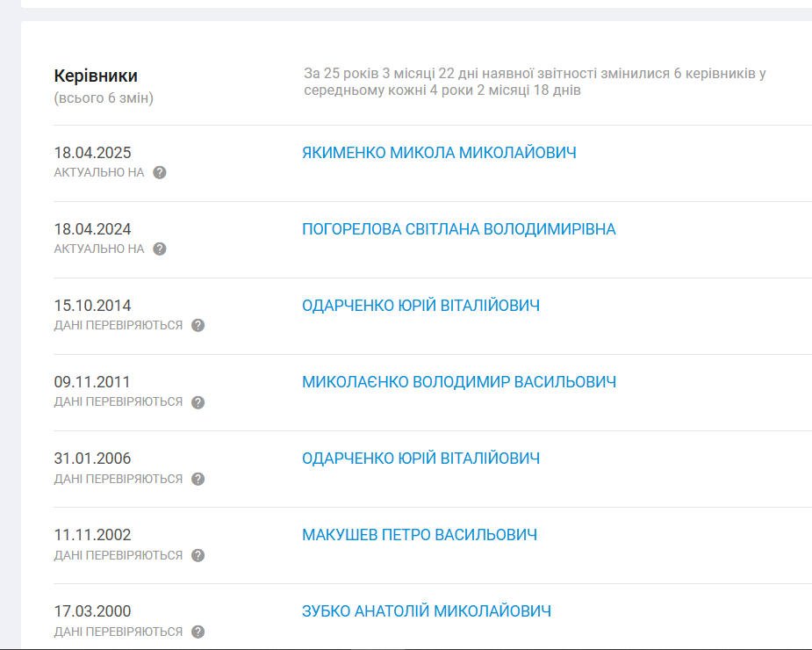Open the help icon under date 11.11.2002
The height and width of the screenshot is (650, 812).
(x=198, y=555)
